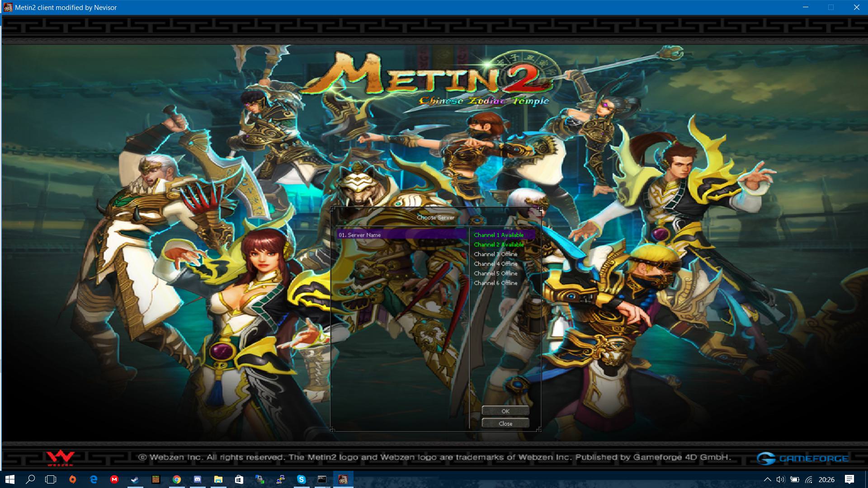Minimize the Metin2 client window
Image resolution: width=868 pixels, height=488 pixels.
806,7
